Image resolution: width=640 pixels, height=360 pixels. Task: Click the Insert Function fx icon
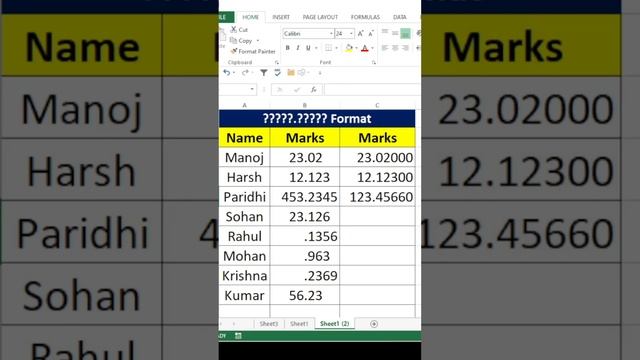tap(313, 89)
